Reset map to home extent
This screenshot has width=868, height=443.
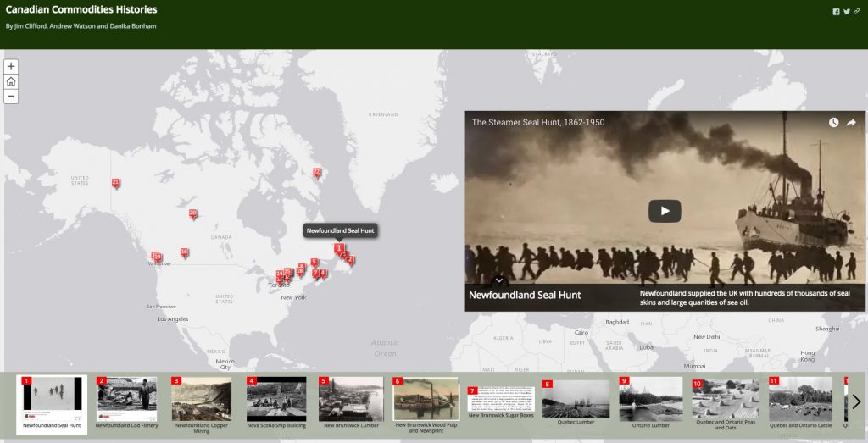coord(11,81)
